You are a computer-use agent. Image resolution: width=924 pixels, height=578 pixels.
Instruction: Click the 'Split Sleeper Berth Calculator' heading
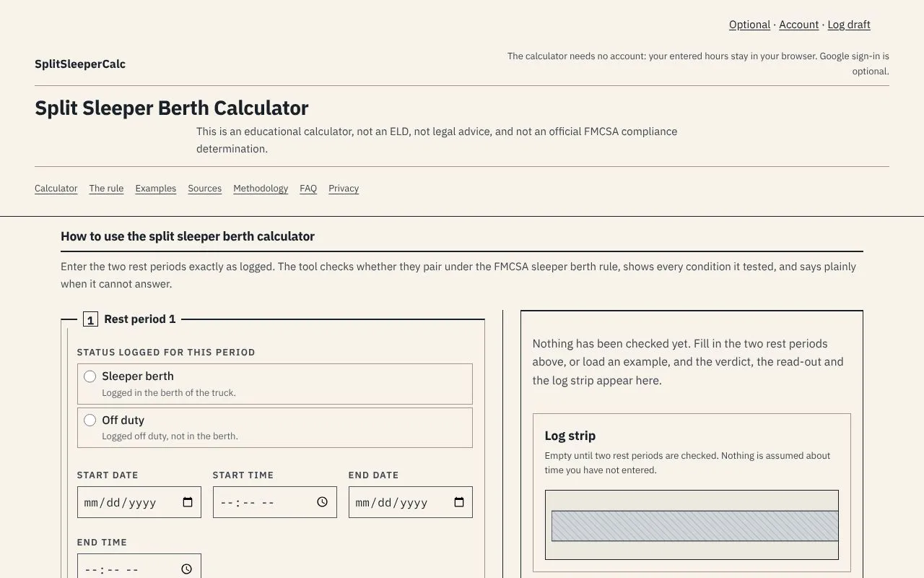pyautogui.click(x=172, y=108)
